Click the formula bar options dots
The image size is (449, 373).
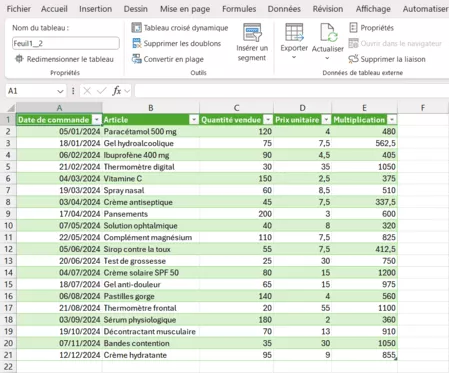73,91
